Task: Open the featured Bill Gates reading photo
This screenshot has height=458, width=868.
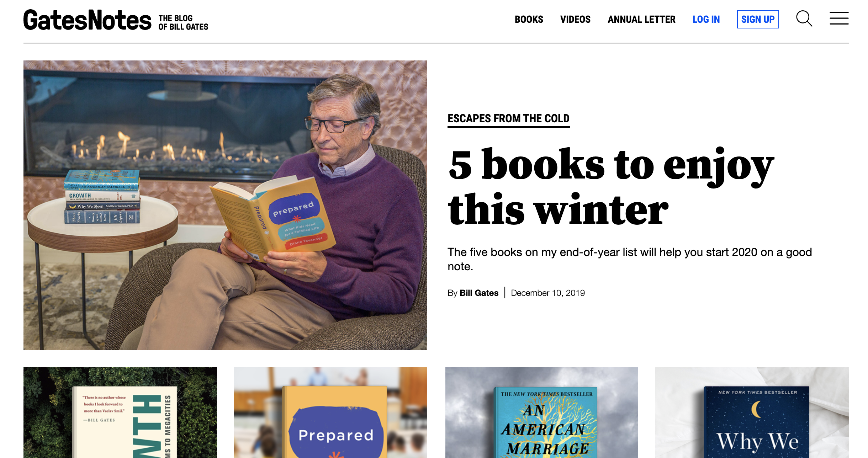Action: 225,205
